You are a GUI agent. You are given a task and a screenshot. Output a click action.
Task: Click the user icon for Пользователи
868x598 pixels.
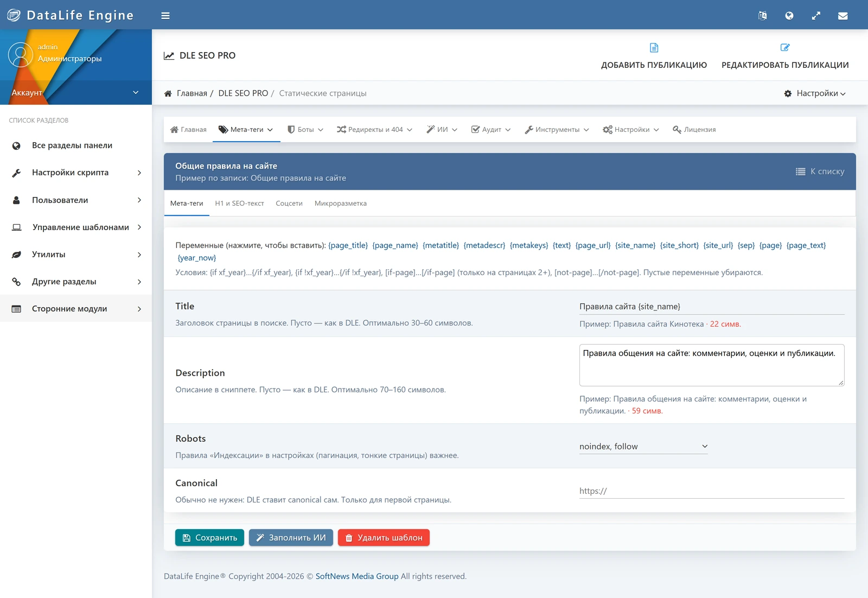(16, 200)
